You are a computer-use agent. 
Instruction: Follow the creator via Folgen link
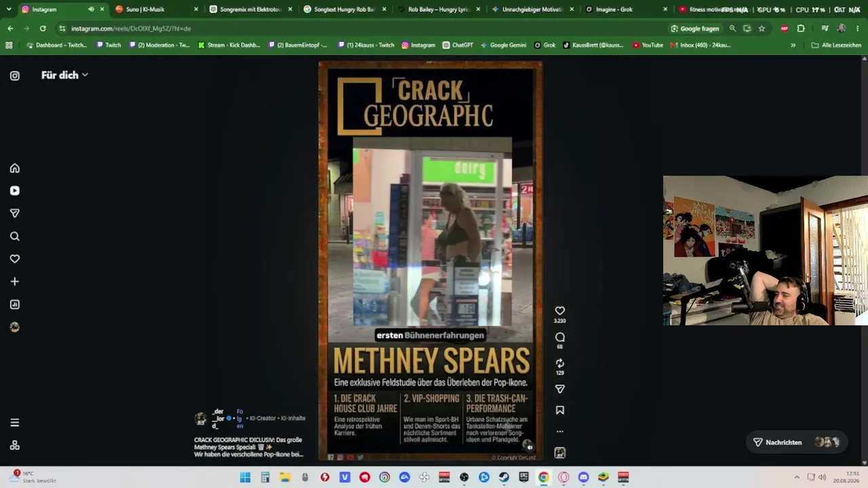tap(239, 419)
